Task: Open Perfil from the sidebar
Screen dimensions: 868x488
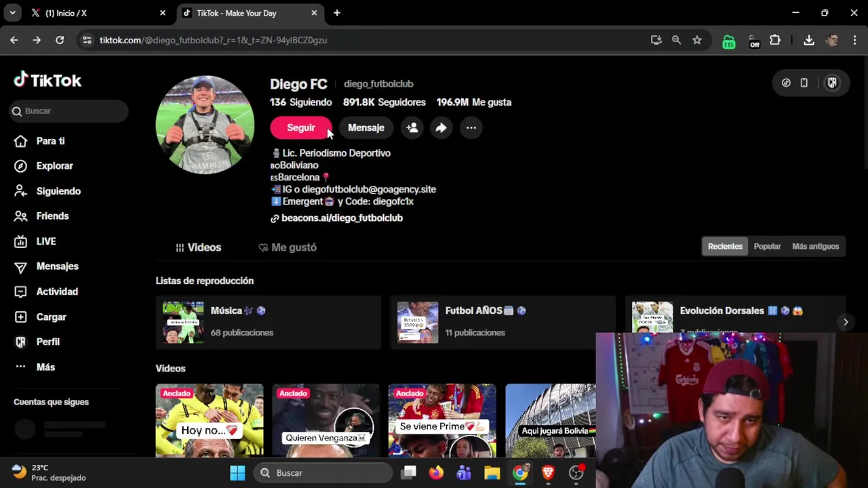Action: pyautogui.click(x=37, y=342)
